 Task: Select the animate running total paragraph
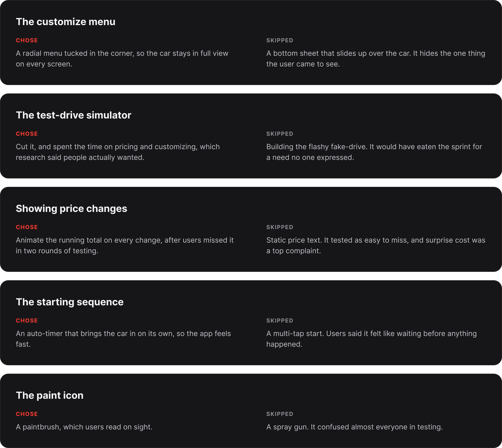click(x=125, y=245)
